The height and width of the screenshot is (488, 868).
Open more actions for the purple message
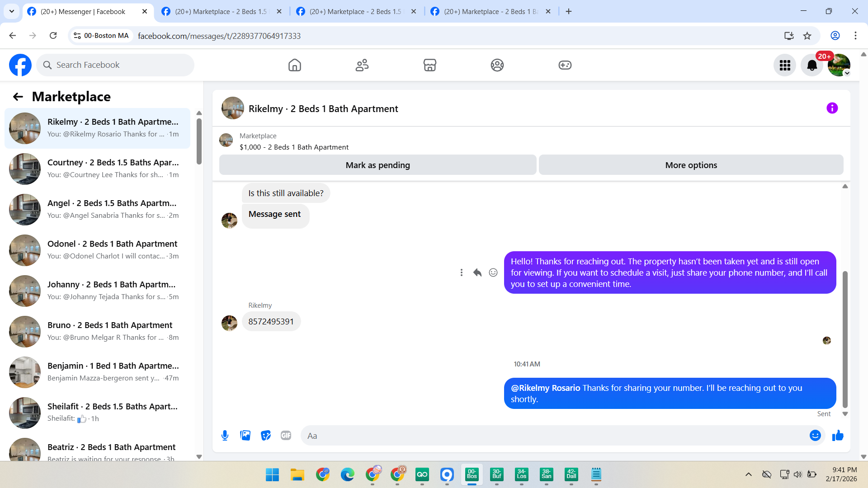pyautogui.click(x=461, y=272)
